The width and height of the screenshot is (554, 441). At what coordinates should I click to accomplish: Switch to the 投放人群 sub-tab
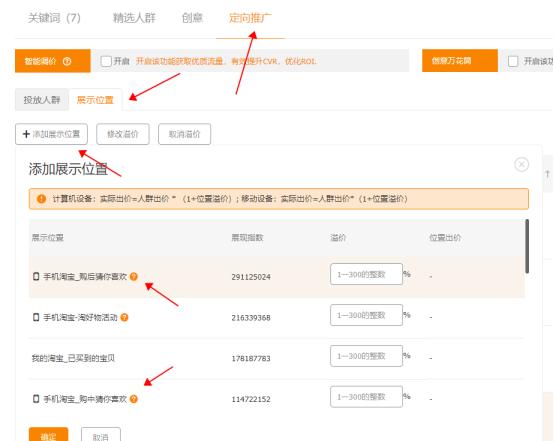42,100
